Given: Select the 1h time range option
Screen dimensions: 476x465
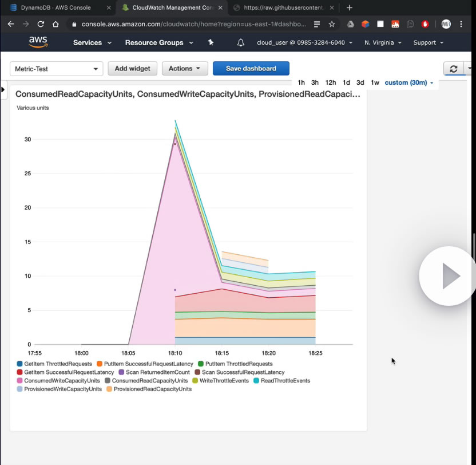Looking at the screenshot, I should [301, 82].
